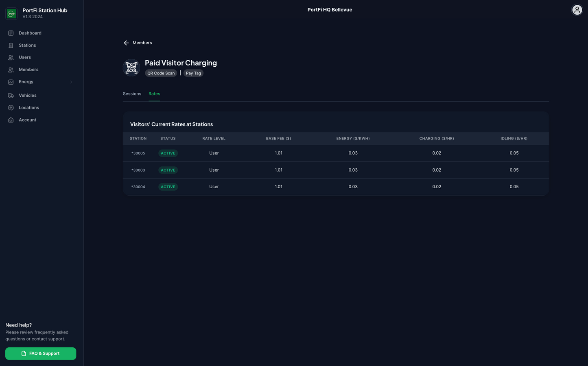Viewport: 588px width, 366px height.
Task: Click the Users icon in sidebar
Action: (x=11, y=57)
